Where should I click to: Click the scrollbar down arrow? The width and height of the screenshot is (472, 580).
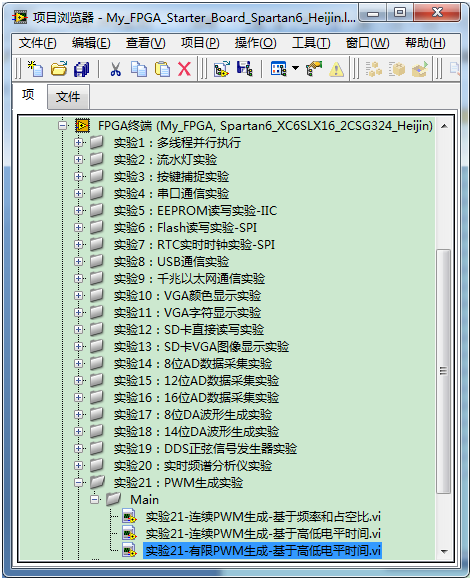pyautogui.click(x=444, y=552)
